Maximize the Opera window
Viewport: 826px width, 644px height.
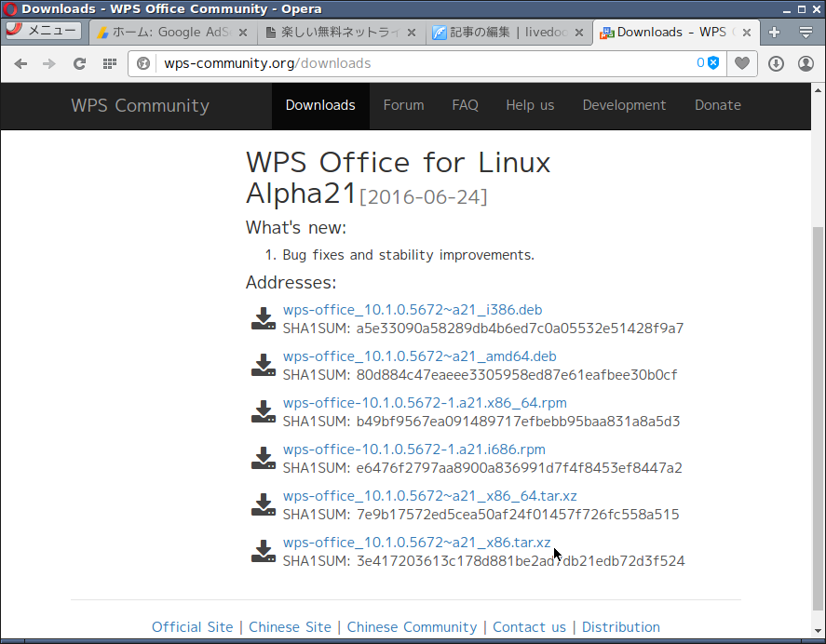pyautogui.click(x=802, y=9)
